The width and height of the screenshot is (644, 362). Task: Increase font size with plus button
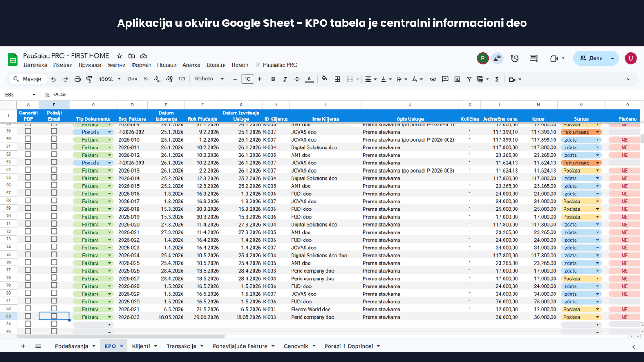coord(259,79)
